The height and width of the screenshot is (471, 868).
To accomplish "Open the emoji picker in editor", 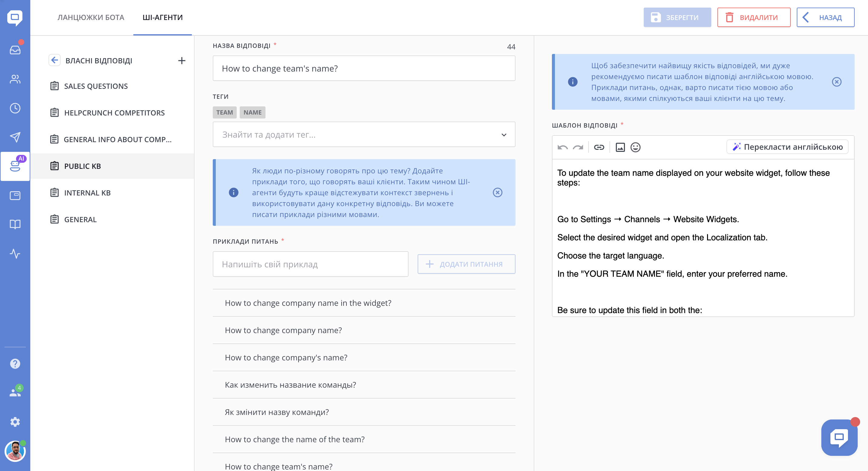I will (635, 147).
